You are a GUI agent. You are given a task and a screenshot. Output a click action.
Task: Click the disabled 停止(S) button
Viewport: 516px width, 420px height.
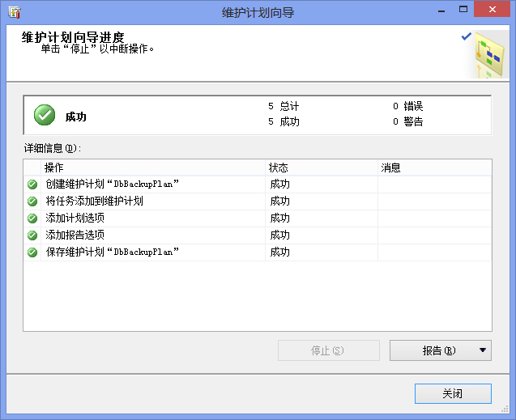[x=328, y=350]
